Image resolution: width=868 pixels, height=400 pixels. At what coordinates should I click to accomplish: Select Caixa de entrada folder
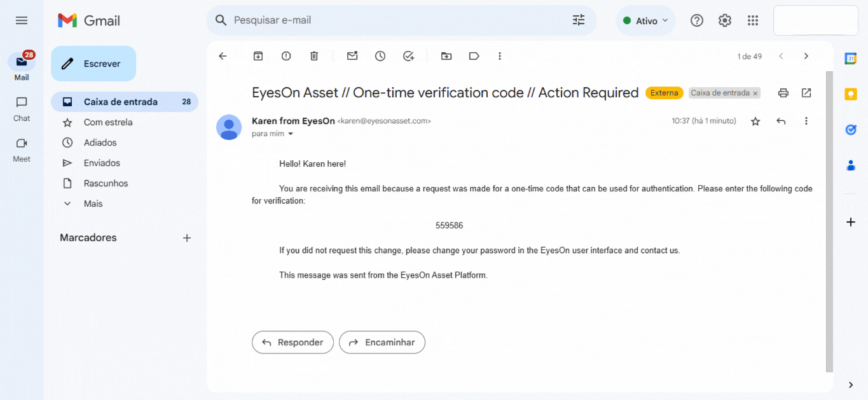pyautogui.click(x=125, y=102)
